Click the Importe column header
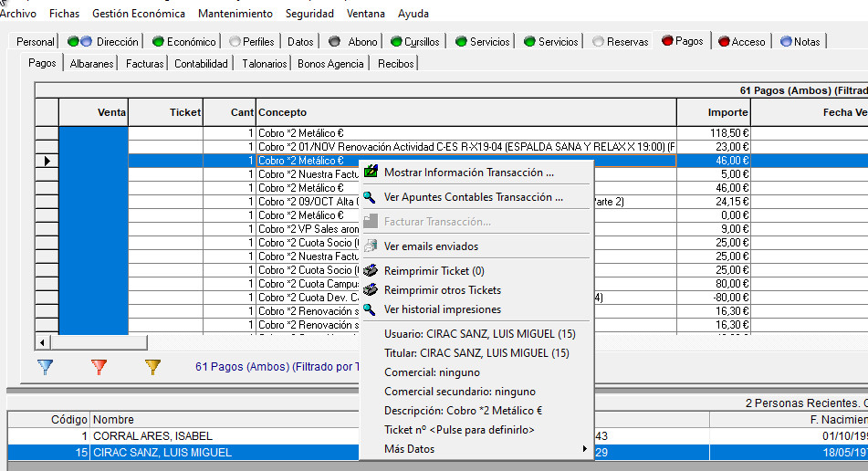 714,112
